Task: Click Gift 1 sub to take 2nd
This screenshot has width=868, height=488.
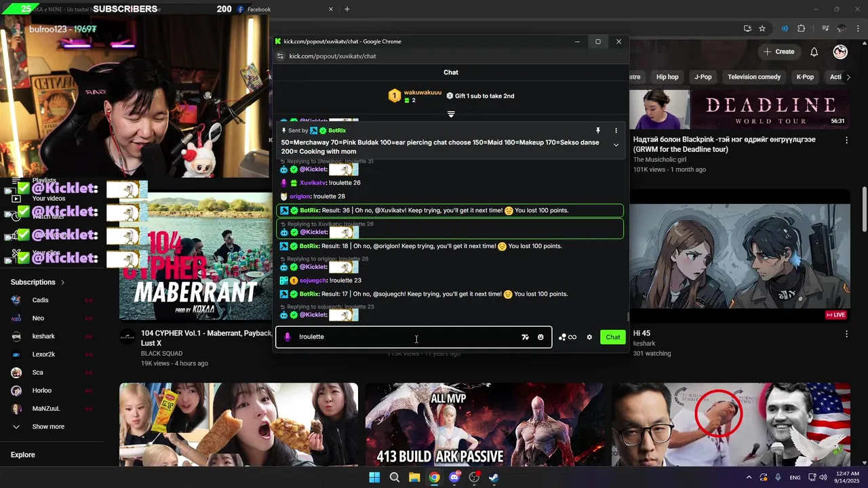Action: (x=480, y=96)
